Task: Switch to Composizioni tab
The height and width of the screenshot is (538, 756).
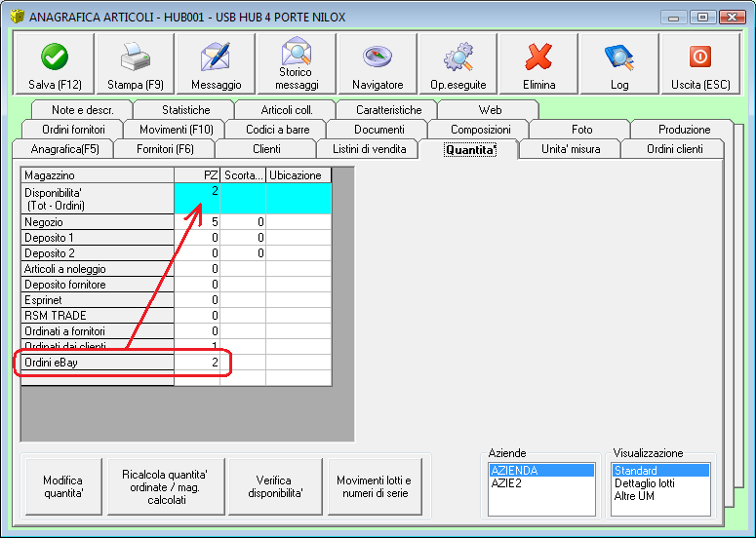Action: point(480,130)
